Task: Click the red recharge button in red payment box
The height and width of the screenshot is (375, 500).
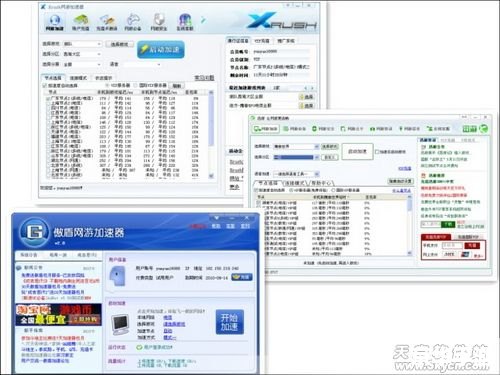Action: (472, 246)
